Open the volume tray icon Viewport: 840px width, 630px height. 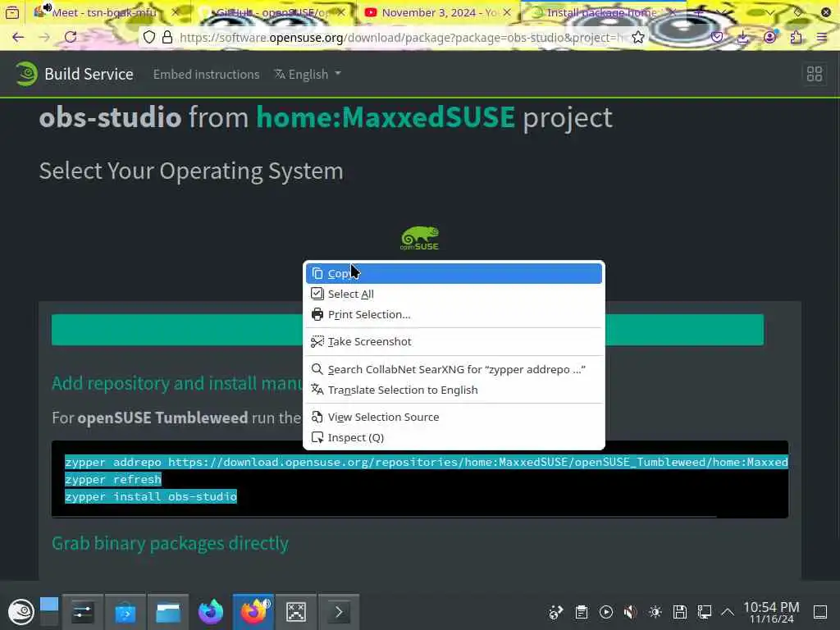[x=631, y=612]
